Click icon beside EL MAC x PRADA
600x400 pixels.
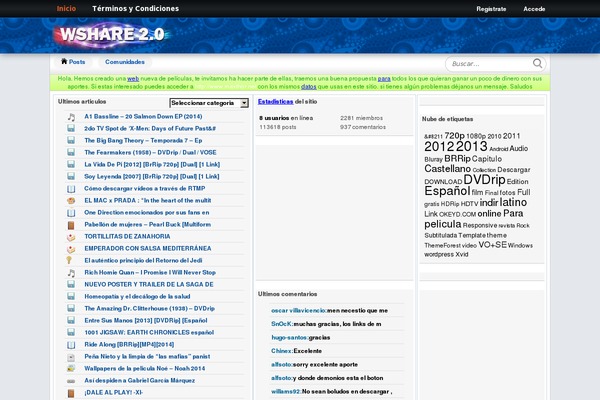[x=71, y=201]
